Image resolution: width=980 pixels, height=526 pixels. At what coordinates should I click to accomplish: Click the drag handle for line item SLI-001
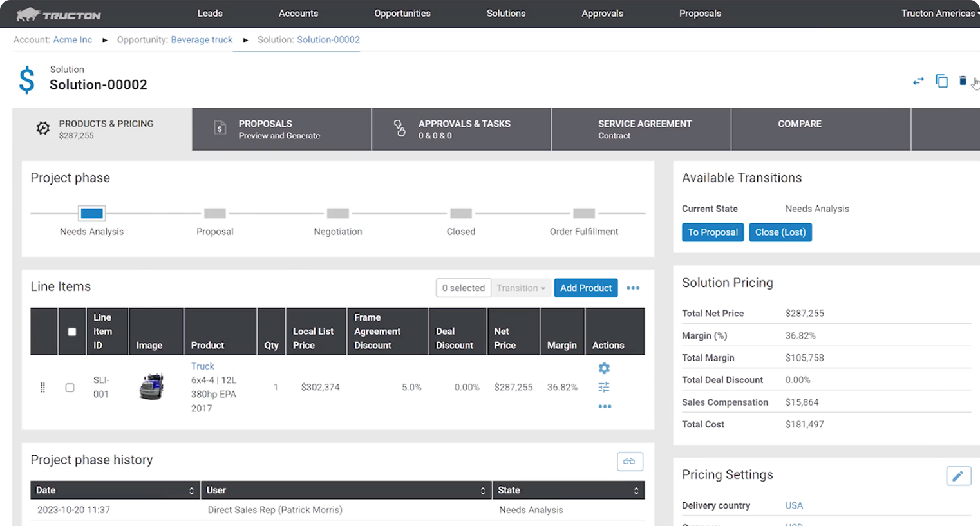[x=43, y=388]
